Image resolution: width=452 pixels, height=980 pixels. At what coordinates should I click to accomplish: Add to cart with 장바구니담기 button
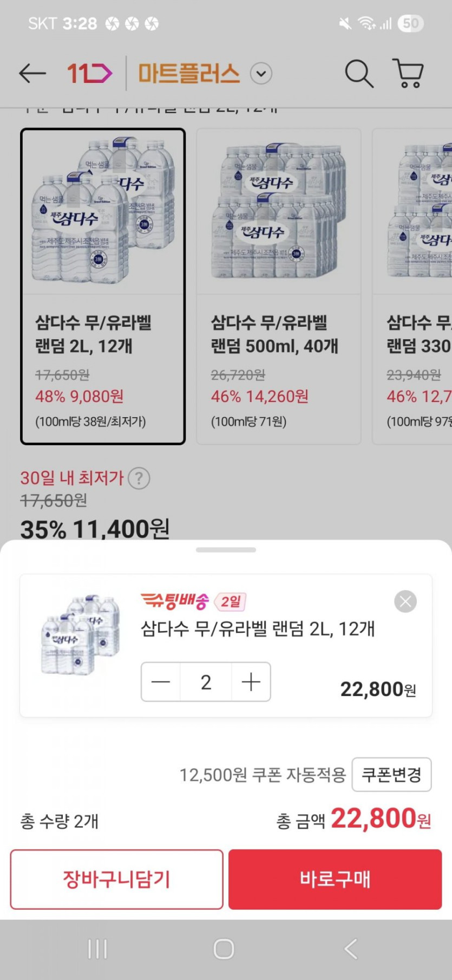click(116, 879)
